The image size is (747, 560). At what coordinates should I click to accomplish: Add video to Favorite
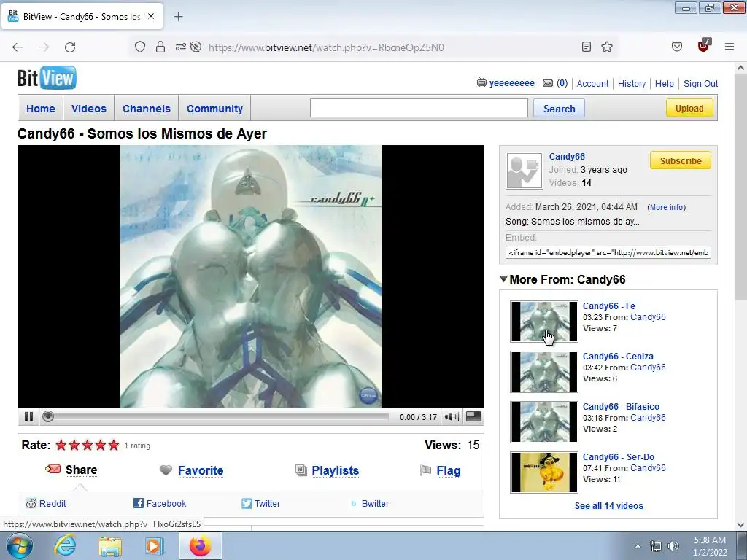coord(200,470)
